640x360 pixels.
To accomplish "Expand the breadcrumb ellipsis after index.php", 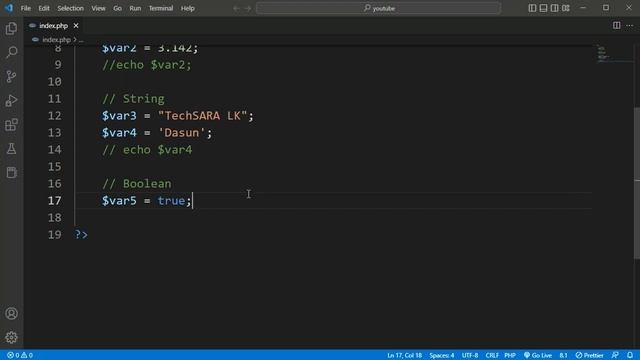I will (81, 40).
